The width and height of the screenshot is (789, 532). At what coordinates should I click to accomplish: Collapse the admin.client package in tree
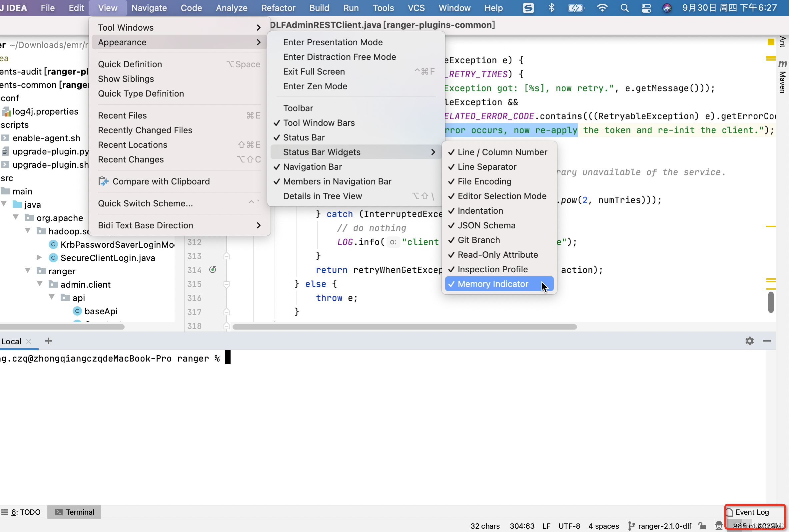[40, 284]
